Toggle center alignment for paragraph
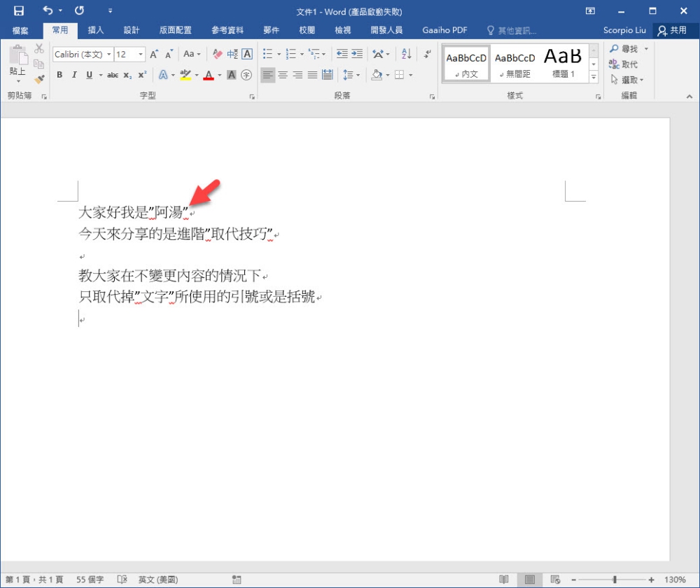Screen dimensions: 700x588 (x=283, y=75)
